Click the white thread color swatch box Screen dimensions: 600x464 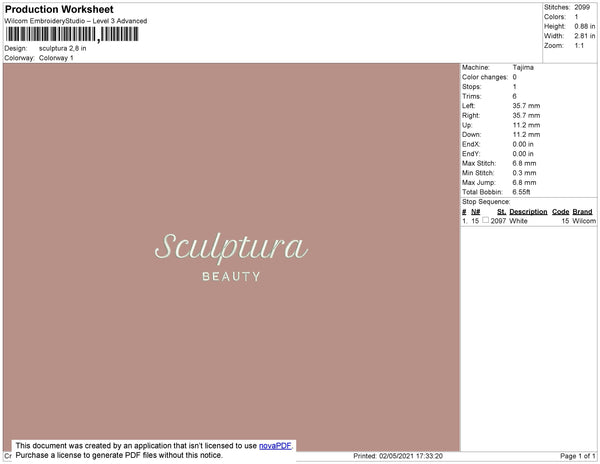point(485,220)
